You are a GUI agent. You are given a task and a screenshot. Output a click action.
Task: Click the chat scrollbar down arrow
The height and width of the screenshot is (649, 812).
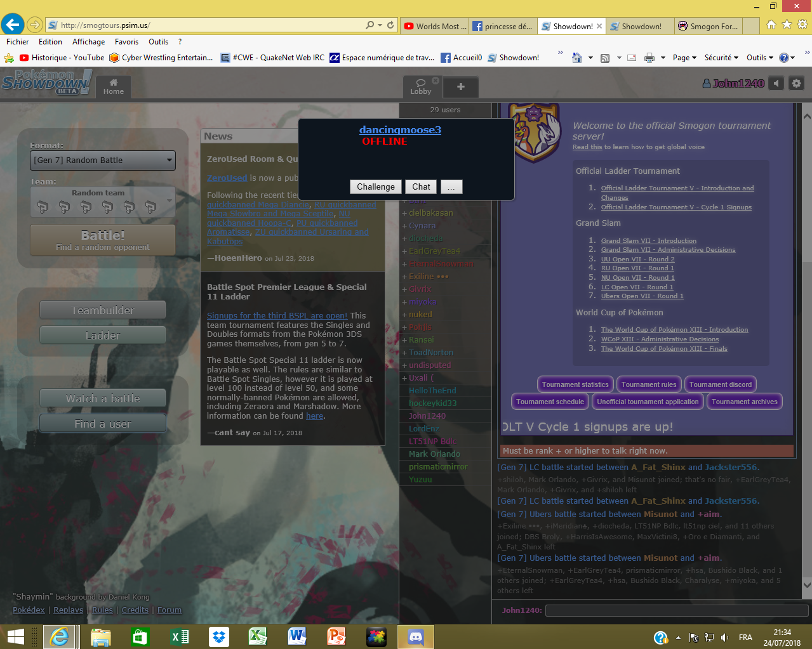(807, 586)
